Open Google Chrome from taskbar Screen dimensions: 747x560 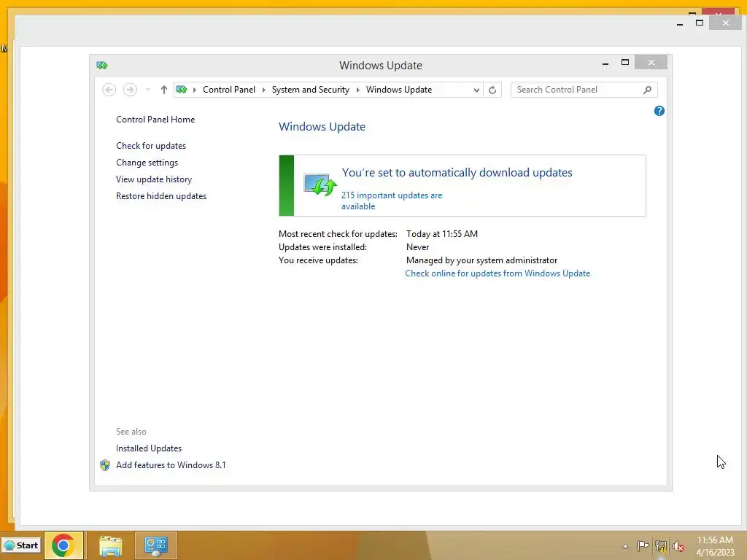pos(64,545)
